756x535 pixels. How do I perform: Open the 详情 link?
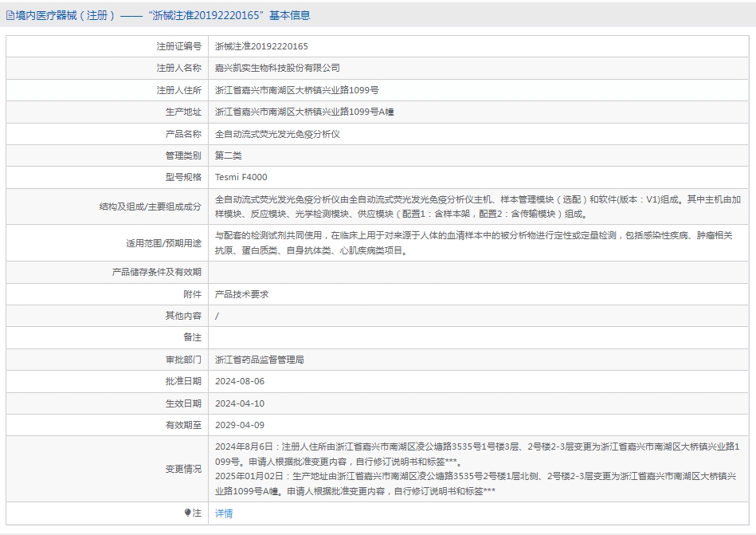pyautogui.click(x=224, y=513)
